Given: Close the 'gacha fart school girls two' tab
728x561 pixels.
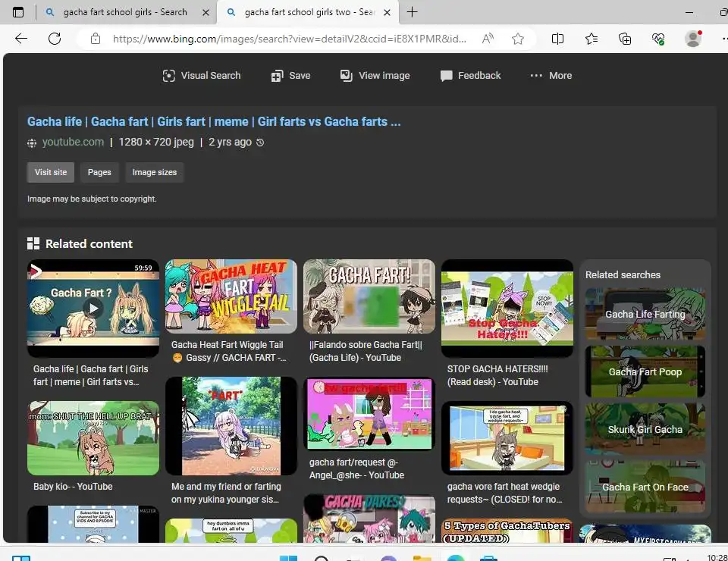Looking at the screenshot, I should click(387, 13).
